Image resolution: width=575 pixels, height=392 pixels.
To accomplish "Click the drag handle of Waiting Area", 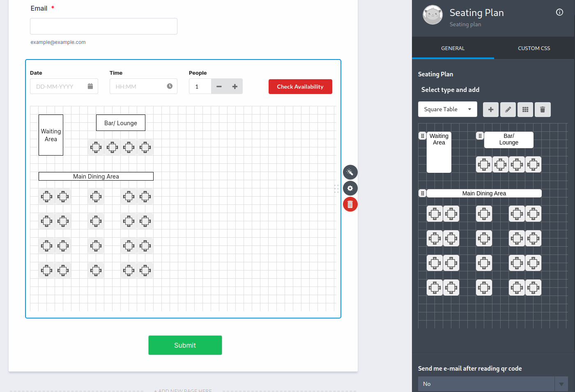I will [422, 136].
